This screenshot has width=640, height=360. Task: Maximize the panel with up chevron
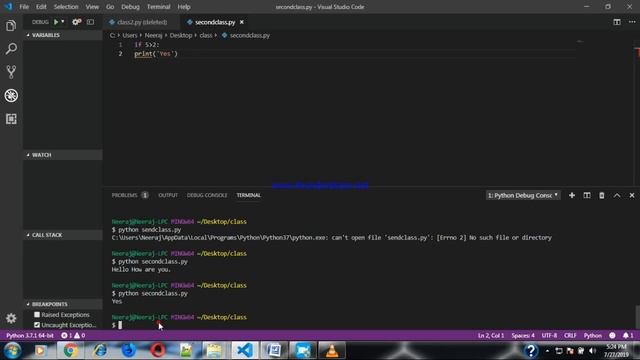coord(617,196)
